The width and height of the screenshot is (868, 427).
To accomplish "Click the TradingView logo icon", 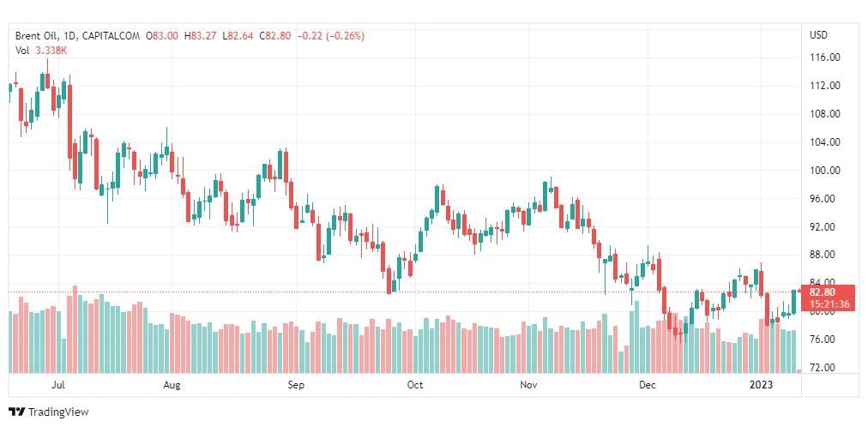I will 16,412.
